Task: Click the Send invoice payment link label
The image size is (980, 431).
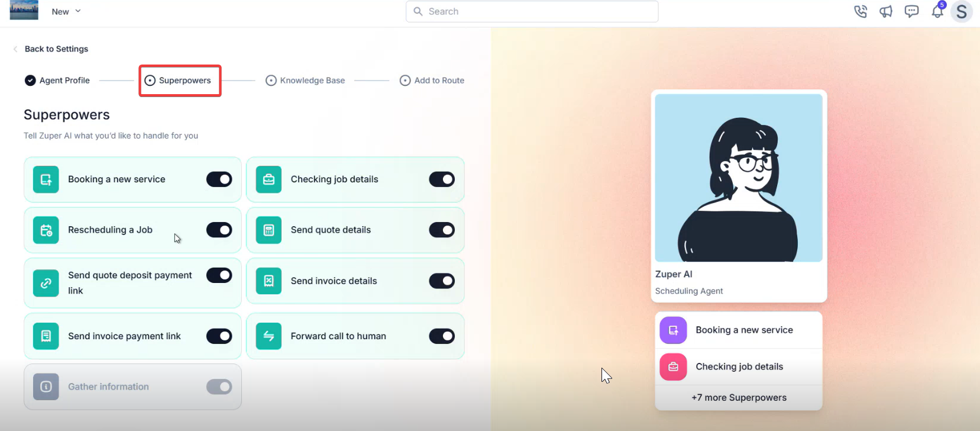Action: [x=124, y=336]
